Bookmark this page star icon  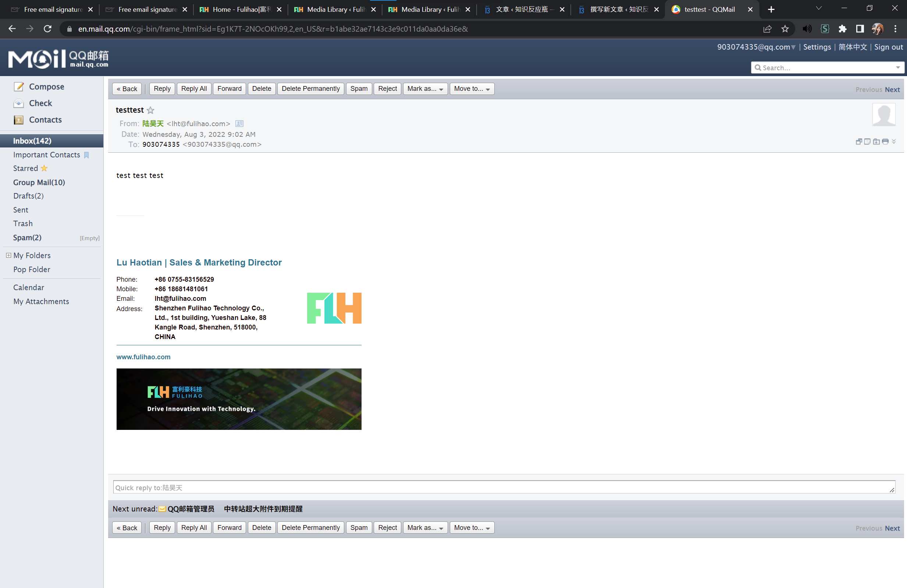tap(785, 29)
